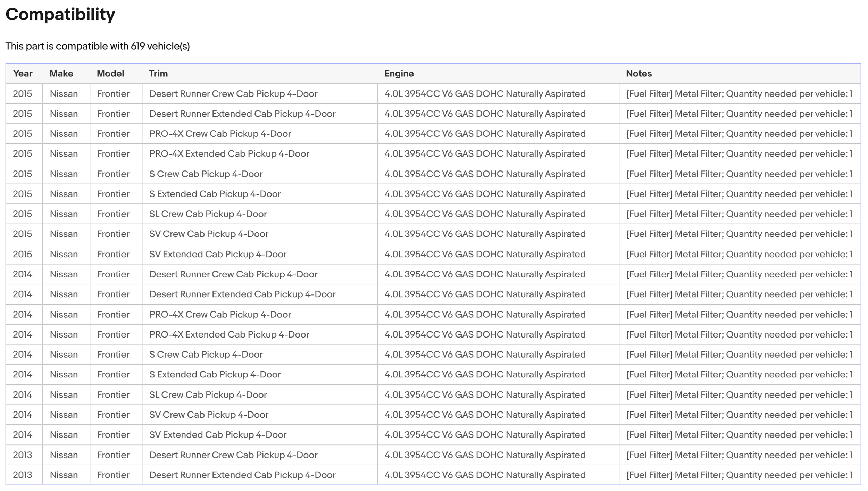Select 2014 'S Extended Cab Pickup 4-Door' trim cell

260,375
